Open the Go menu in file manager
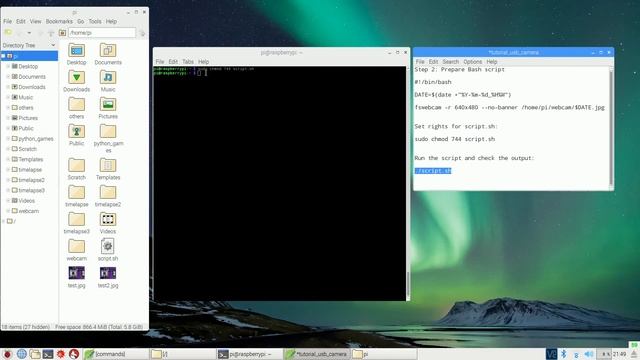 tap(80, 21)
